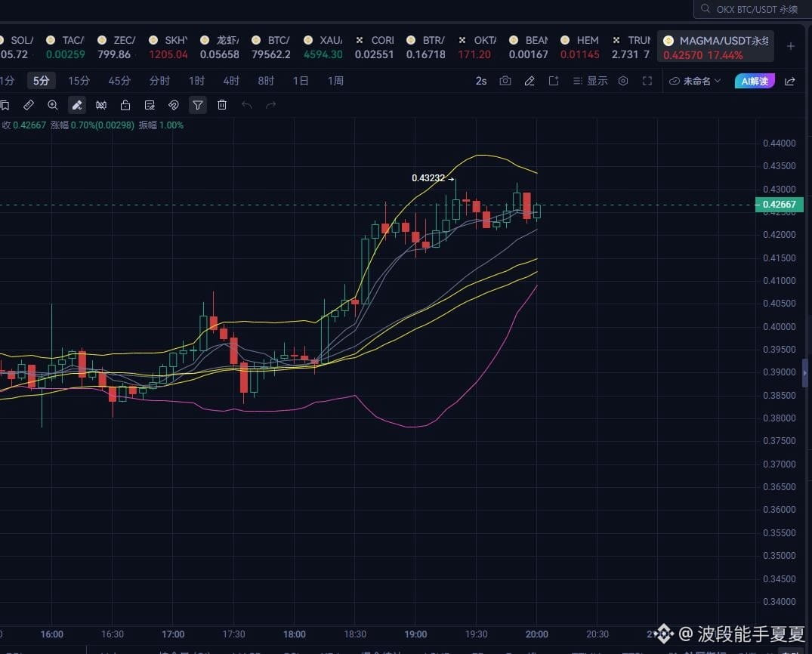Viewport: 812px width, 654px height.
Task: Open the edit pencil in top toolbar
Action: (x=529, y=81)
